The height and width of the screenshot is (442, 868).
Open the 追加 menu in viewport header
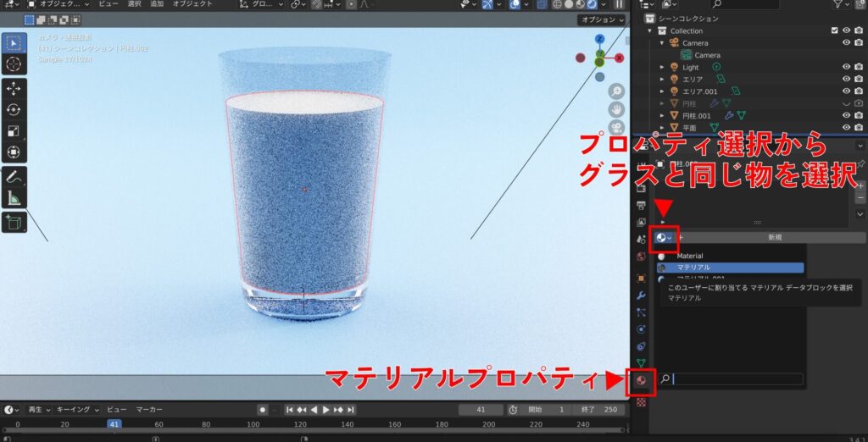[157, 4]
